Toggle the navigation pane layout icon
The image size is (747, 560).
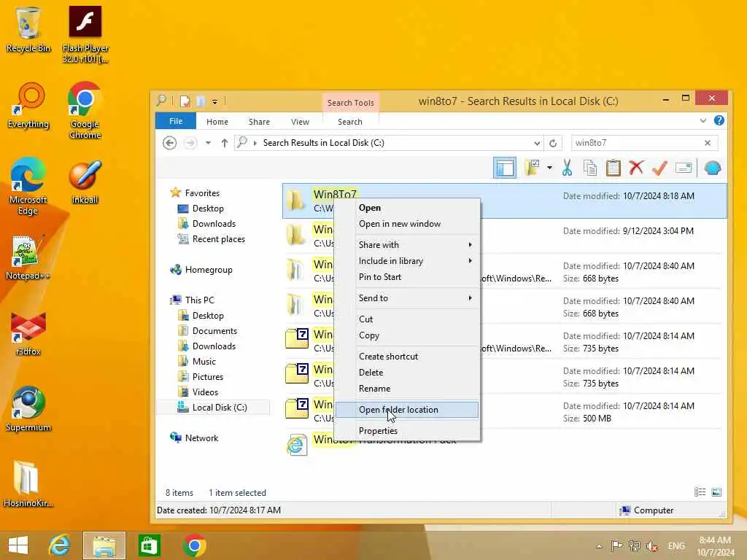pyautogui.click(x=505, y=168)
